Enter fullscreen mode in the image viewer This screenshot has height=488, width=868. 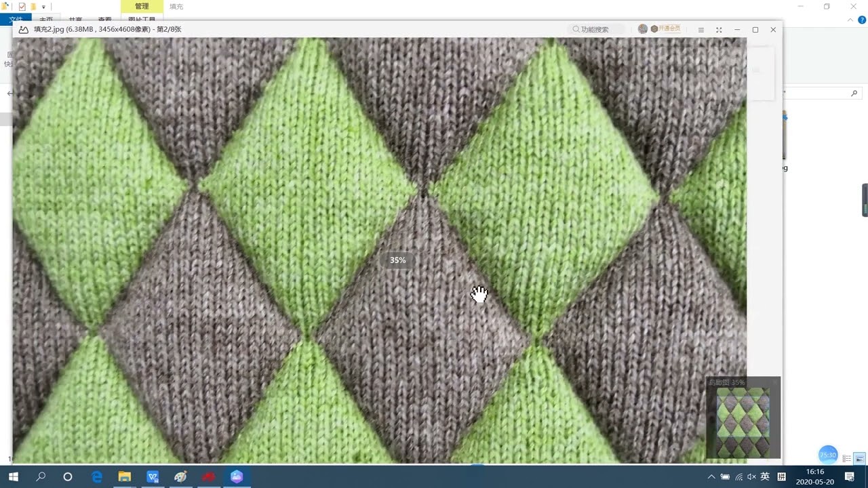(x=719, y=30)
